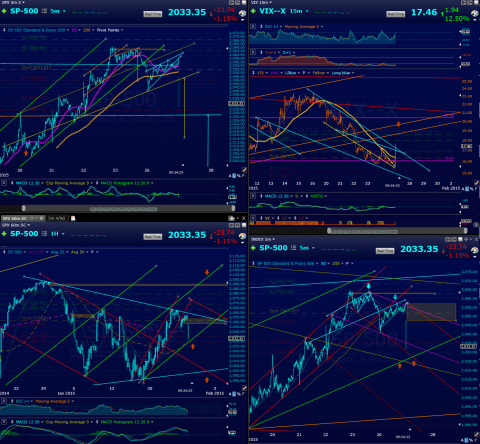Open the list icon next to SP-500 5m

(44, 11)
